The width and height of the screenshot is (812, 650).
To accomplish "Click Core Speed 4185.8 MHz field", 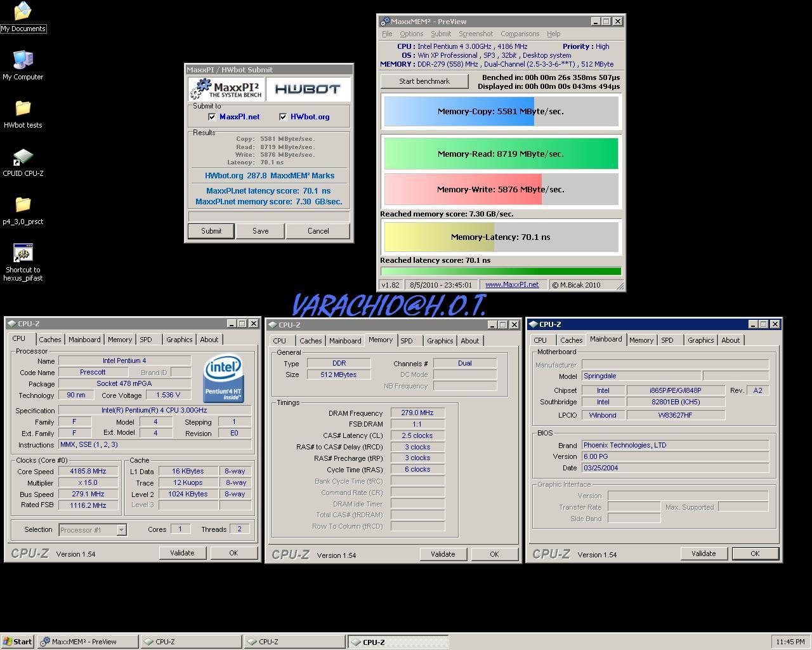I will coord(89,472).
